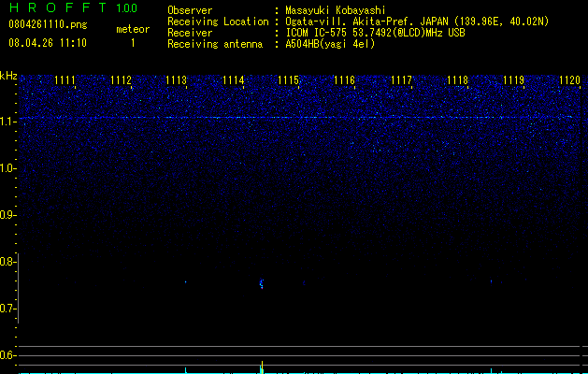Click the 1117 time axis marker
The height and width of the screenshot is (374, 588).
pyautogui.click(x=401, y=80)
